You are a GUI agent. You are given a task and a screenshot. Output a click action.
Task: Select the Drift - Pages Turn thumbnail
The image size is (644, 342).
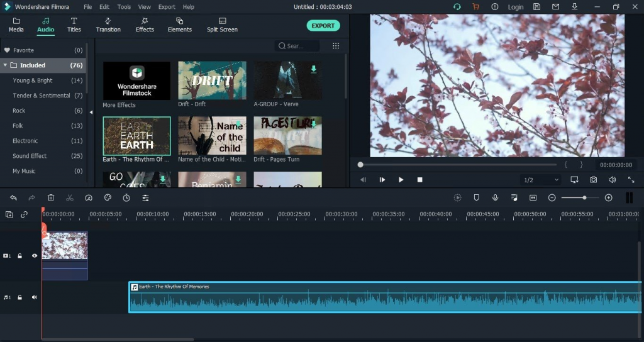tap(287, 136)
